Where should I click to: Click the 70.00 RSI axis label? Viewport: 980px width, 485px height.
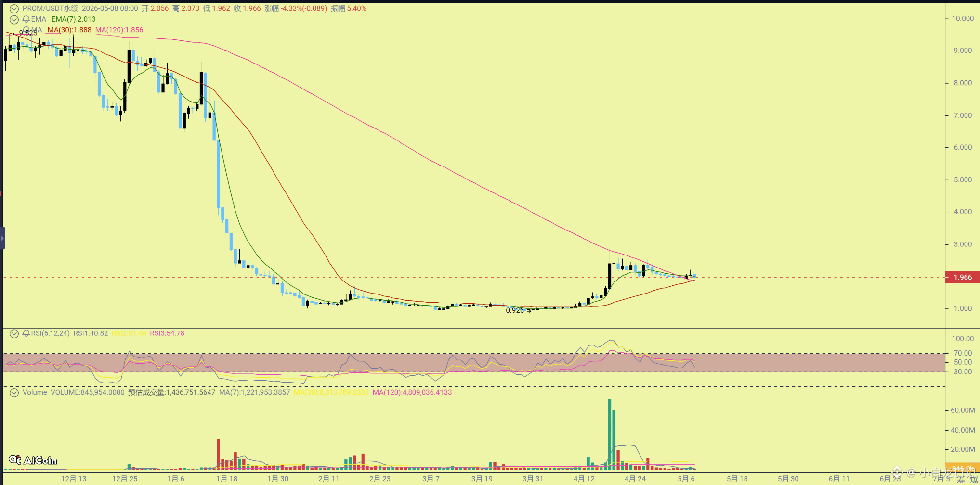[x=963, y=353]
